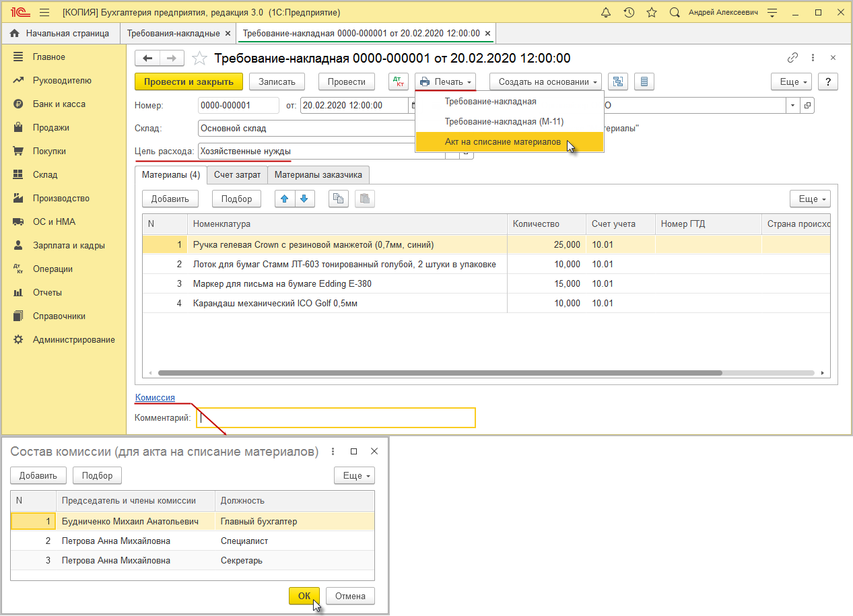
Task: Click Номер field 0000-000001
Action: click(238, 106)
